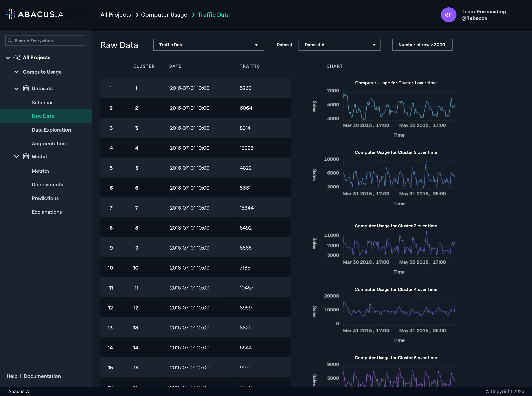Collapse the Model section chevron

pos(16,157)
